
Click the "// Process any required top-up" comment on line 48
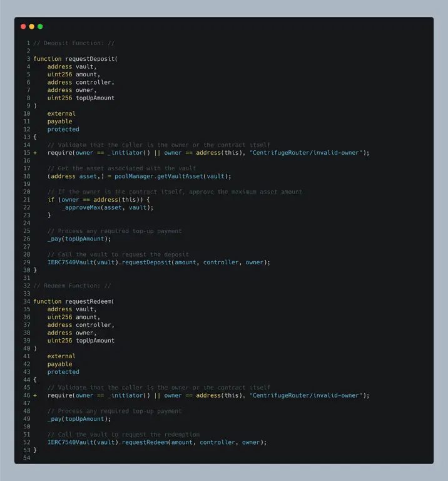[115, 411]
